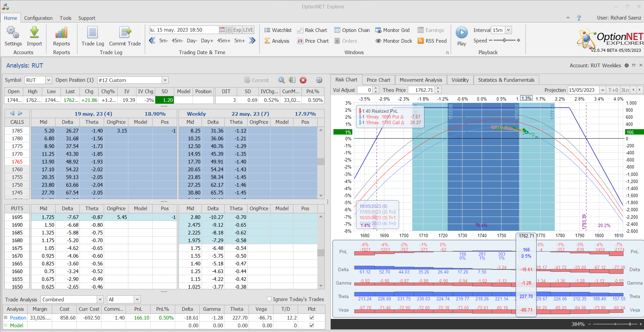644x332 pixels.
Task: Open the Projection date dropdown
Action: (603, 90)
